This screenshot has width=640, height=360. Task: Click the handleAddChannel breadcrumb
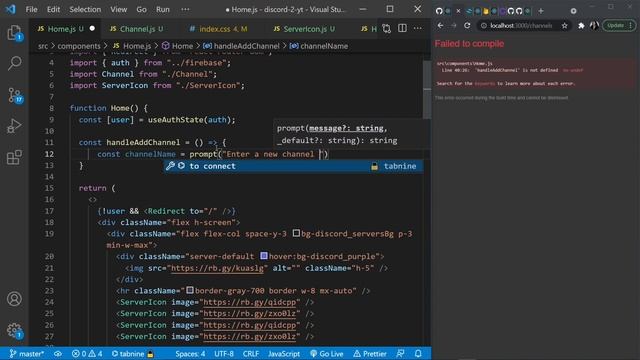(242, 46)
